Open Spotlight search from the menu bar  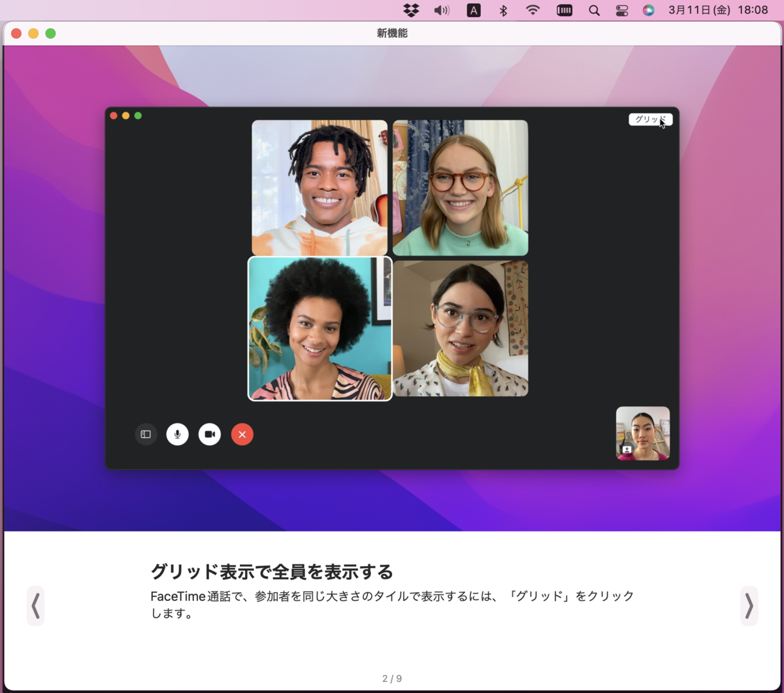[594, 10]
